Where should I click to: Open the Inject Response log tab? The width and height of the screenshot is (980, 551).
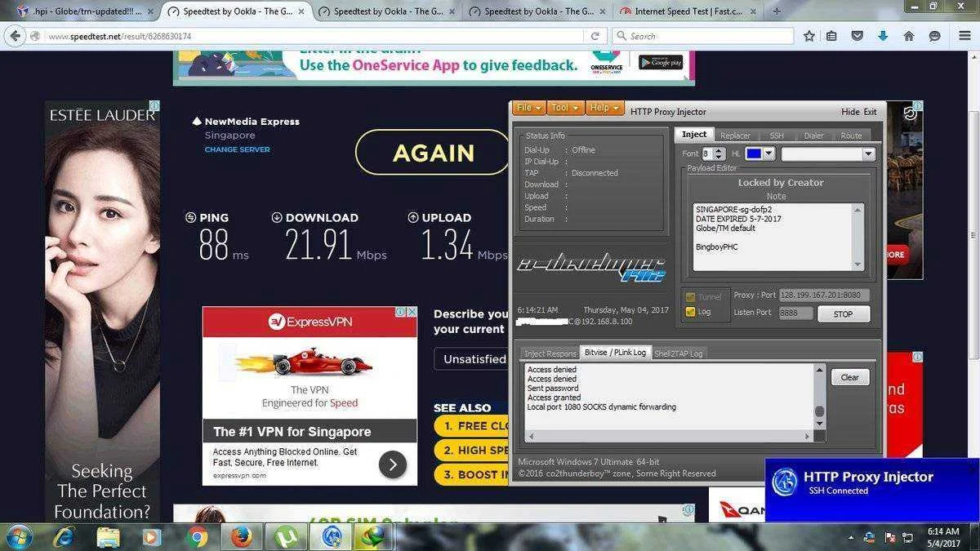[x=550, y=353]
